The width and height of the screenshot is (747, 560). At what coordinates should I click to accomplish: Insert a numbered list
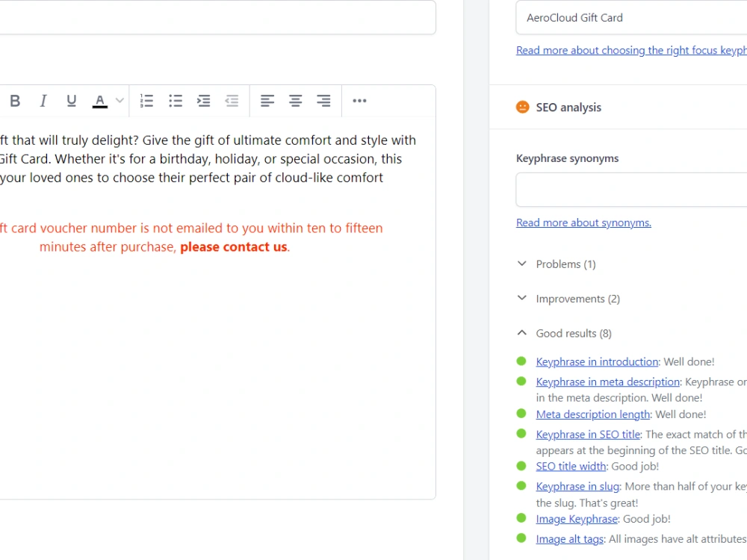pos(146,101)
